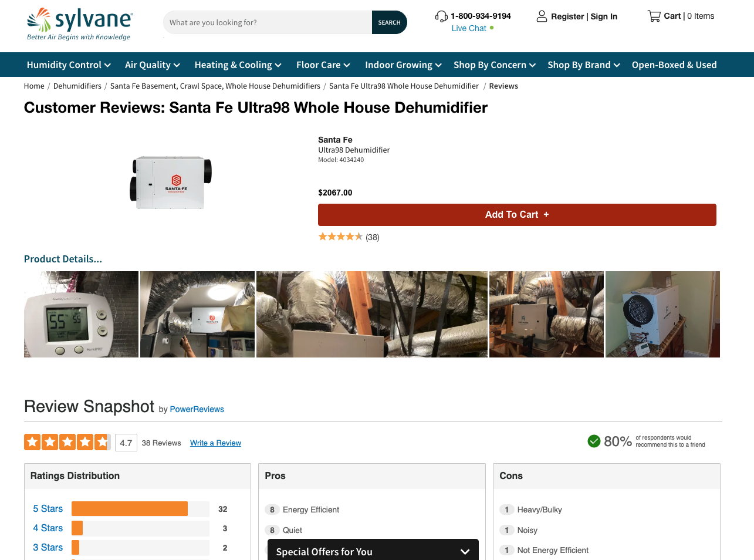Expand the Heating & Cooling menu
Image resolution: width=754 pixels, height=560 pixels.
click(x=238, y=65)
